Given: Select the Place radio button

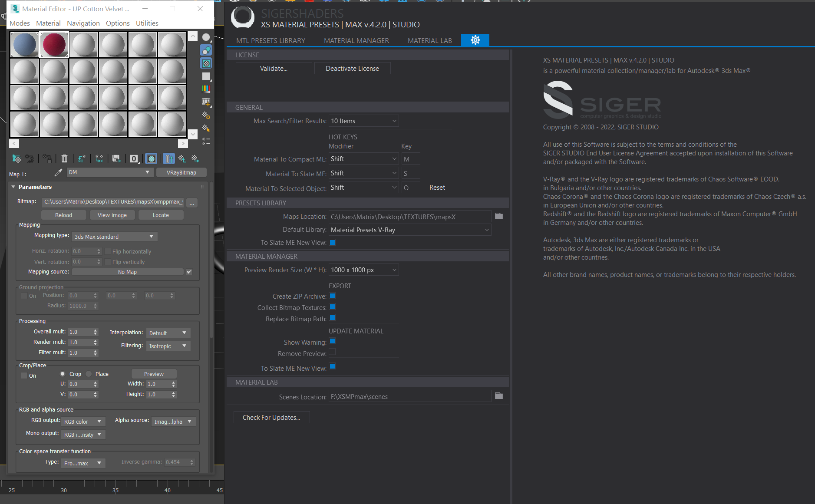Looking at the screenshot, I should 89,374.
